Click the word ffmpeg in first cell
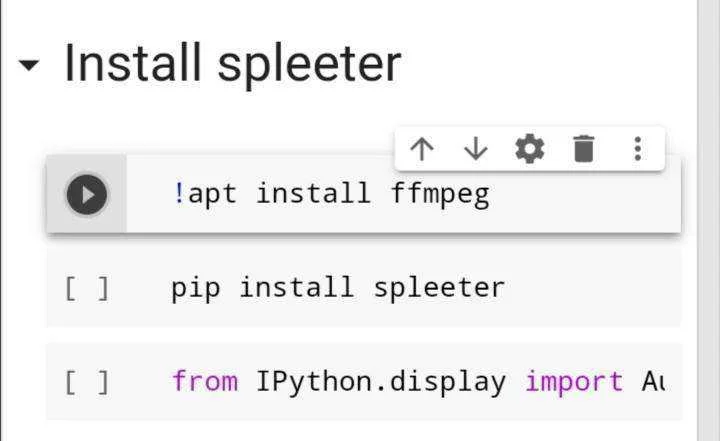Image resolution: width=720 pixels, height=441 pixels. click(440, 194)
